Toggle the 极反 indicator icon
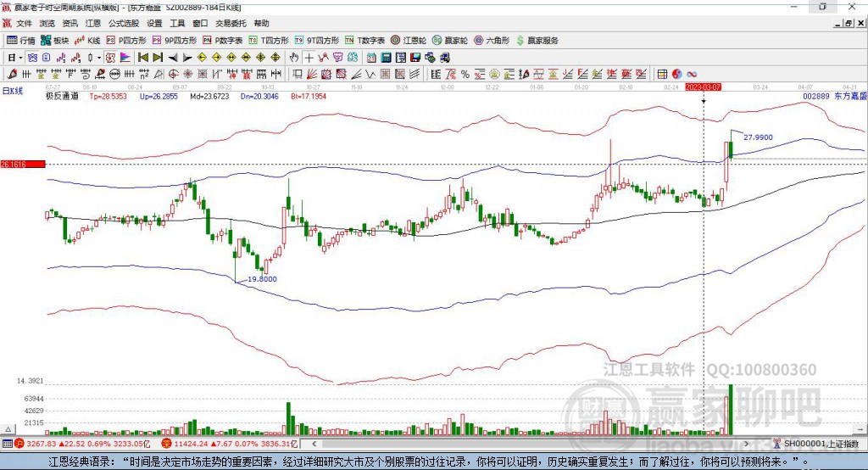The width and height of the screenshot is (868, 470). (109, 58)
